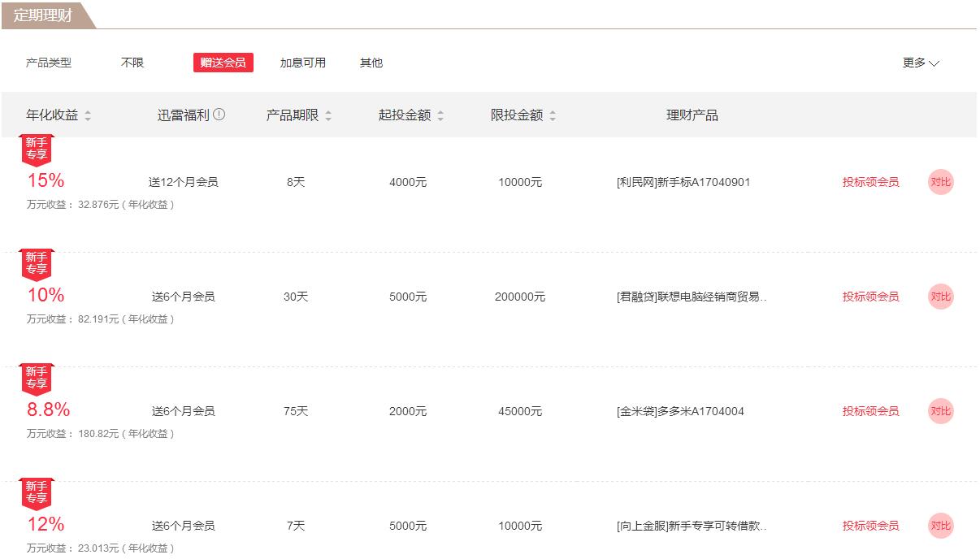This screenshot has width=980, height=559.
Task: Click 万元收益 180.82元 text
Action: [x=101, y=434]
